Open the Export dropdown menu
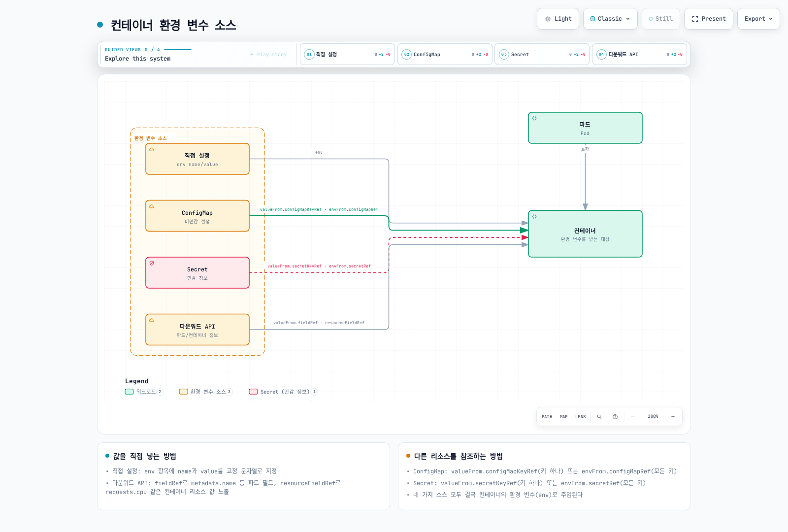 click(758, 19)
